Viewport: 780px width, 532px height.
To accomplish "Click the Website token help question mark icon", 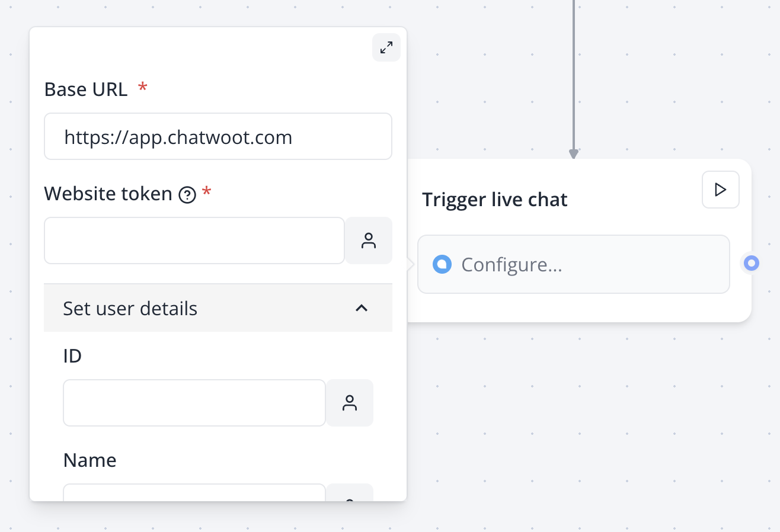I will click(x=187, y=194).
